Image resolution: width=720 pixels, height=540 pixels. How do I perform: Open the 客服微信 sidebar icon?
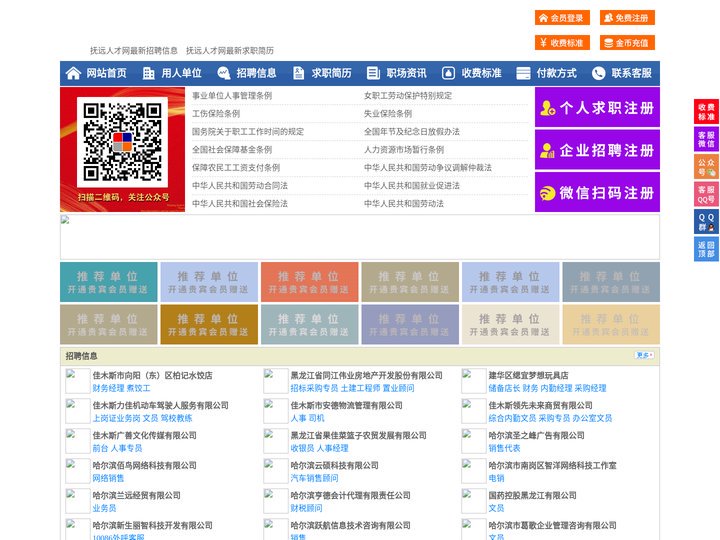pos(706,139)
